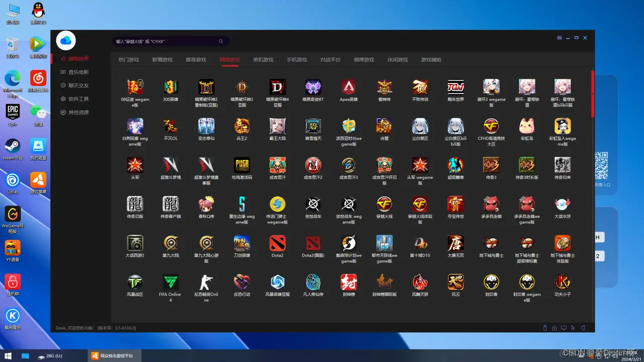Open the WeGame网吧版 desktop shortcut

(13, 220)
